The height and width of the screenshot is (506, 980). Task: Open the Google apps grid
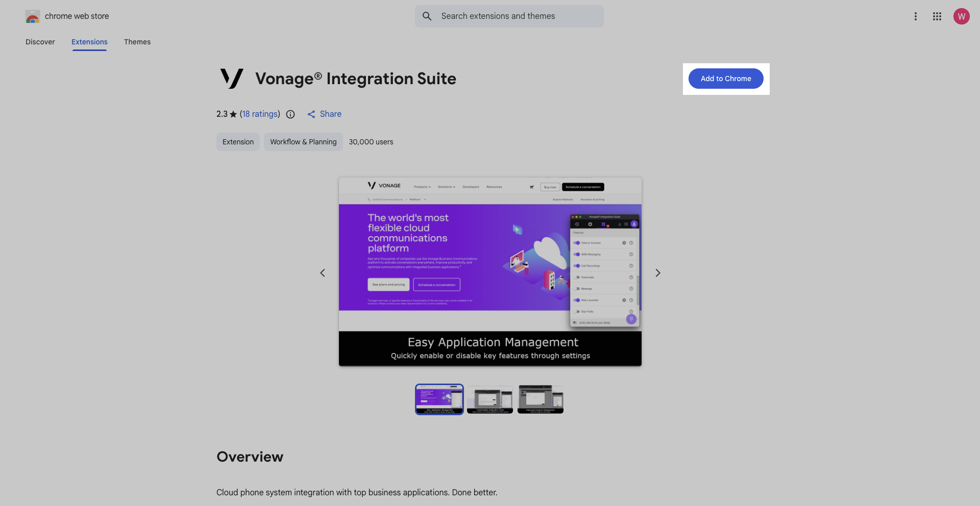coord(937,16)
